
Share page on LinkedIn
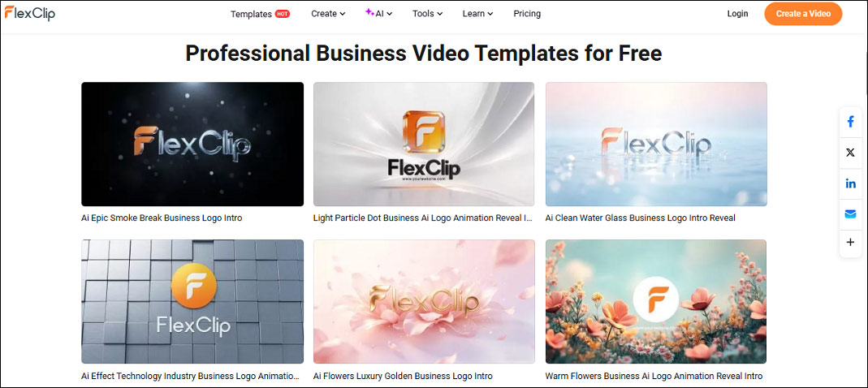850,183
